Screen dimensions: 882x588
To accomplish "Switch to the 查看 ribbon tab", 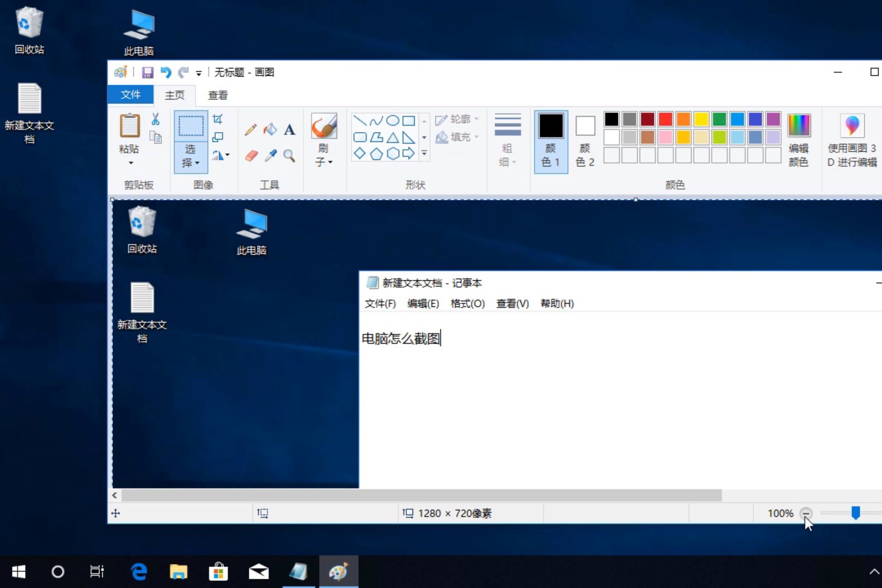I will click(x=218, y=95).
